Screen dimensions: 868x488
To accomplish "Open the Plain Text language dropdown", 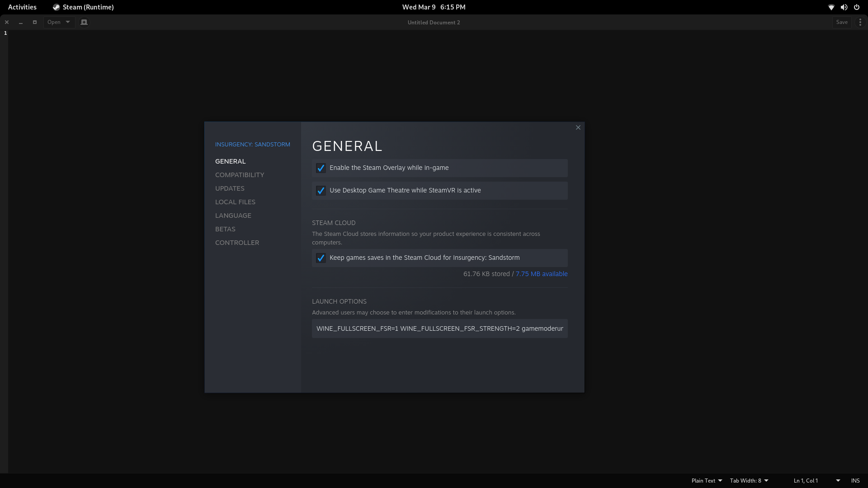I will 706,480.
